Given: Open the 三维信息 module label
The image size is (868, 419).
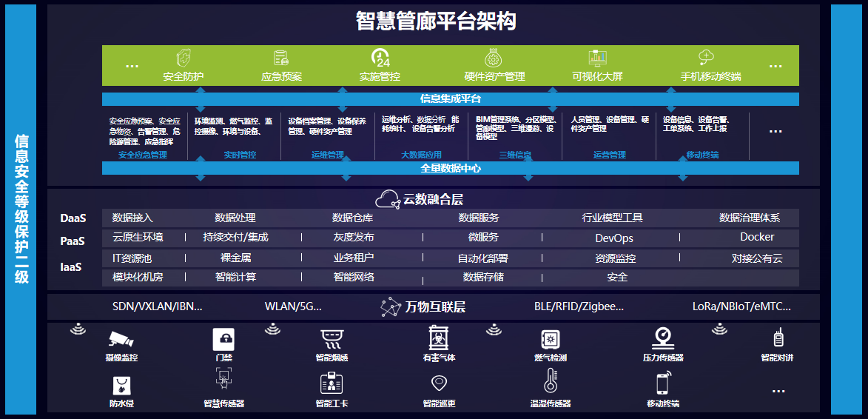Looking at the screenshot, I should [515, 155].
